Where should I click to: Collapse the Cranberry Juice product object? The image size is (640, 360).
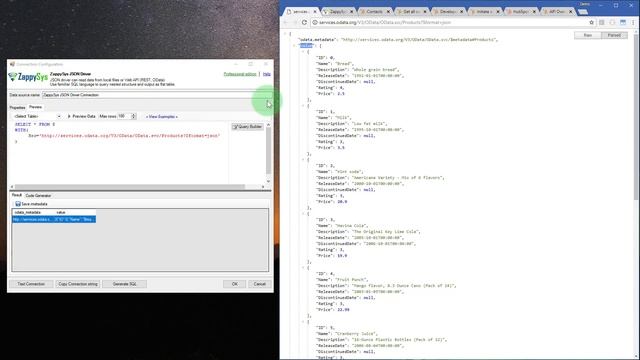303,322
